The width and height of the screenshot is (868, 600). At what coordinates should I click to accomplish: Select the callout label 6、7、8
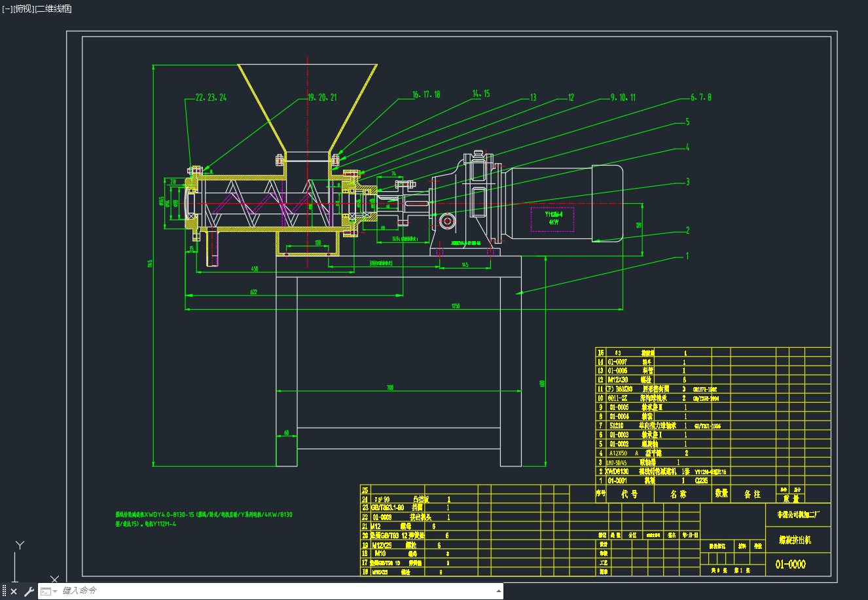pos(701,97)
